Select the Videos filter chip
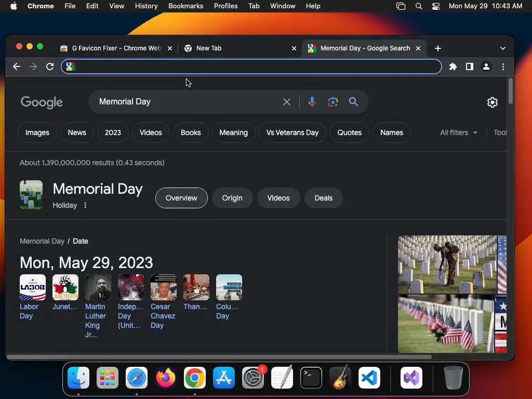 click(x=151, y=132)
